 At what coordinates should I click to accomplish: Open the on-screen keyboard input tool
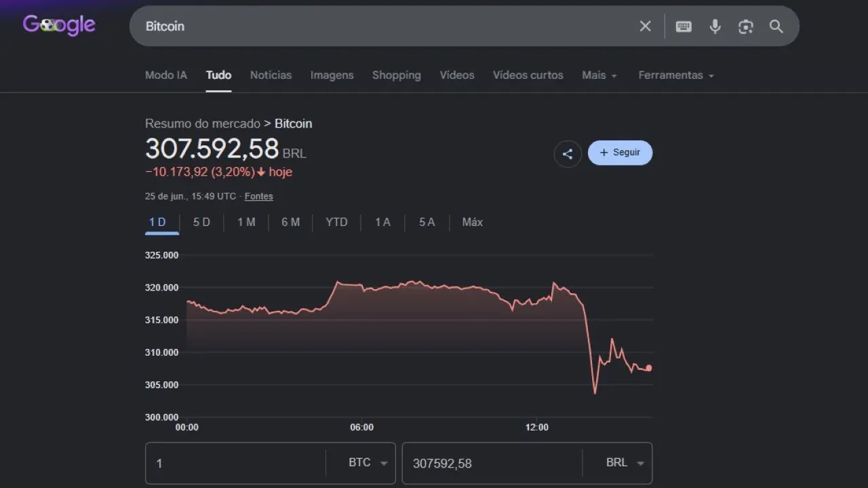coord(684,26)
